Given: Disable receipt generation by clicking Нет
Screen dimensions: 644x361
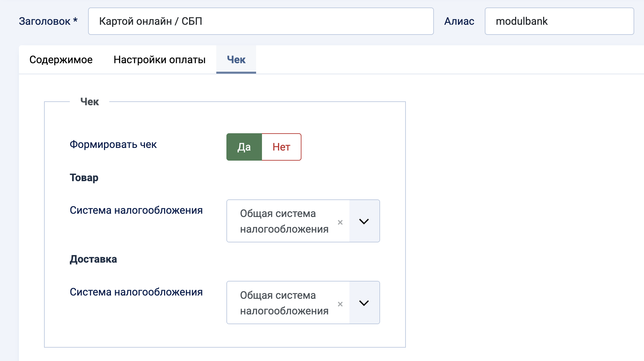Looking at the screenshot, I should pyautogui.click(x=281, y=147).
